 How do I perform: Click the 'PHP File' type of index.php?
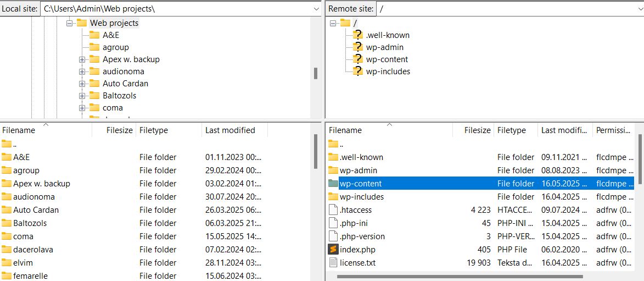click(512, 249)
